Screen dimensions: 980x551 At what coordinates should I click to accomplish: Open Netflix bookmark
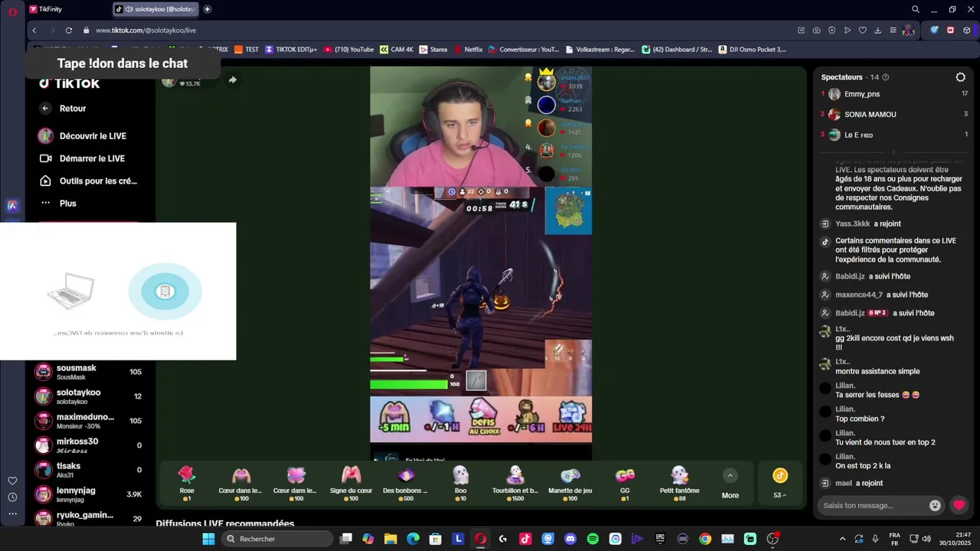[x=469, y=50]
